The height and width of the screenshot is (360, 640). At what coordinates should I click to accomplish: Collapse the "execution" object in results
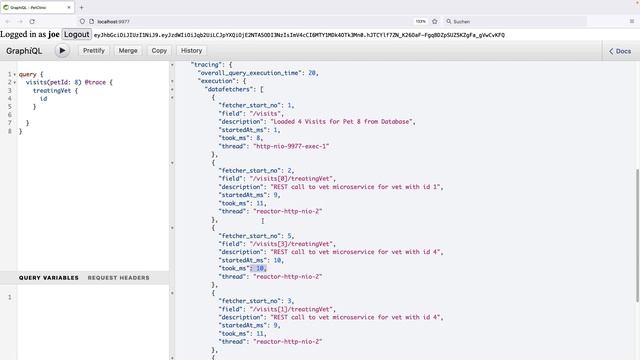pos(172,81)
